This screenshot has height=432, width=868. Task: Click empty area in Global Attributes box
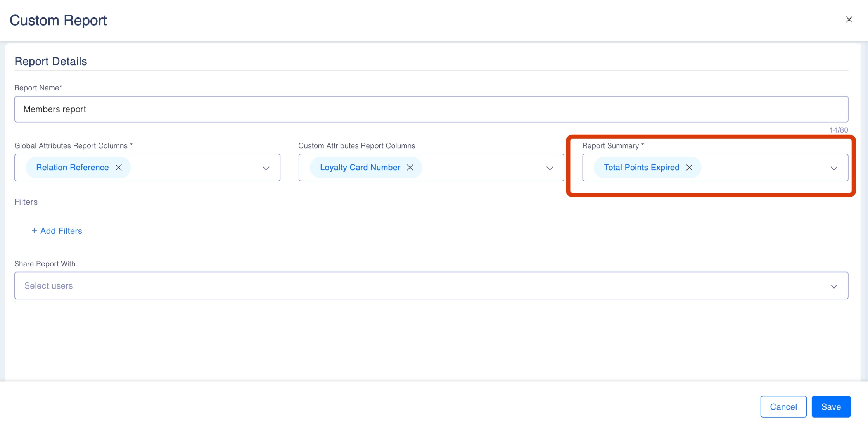point(194,168)
